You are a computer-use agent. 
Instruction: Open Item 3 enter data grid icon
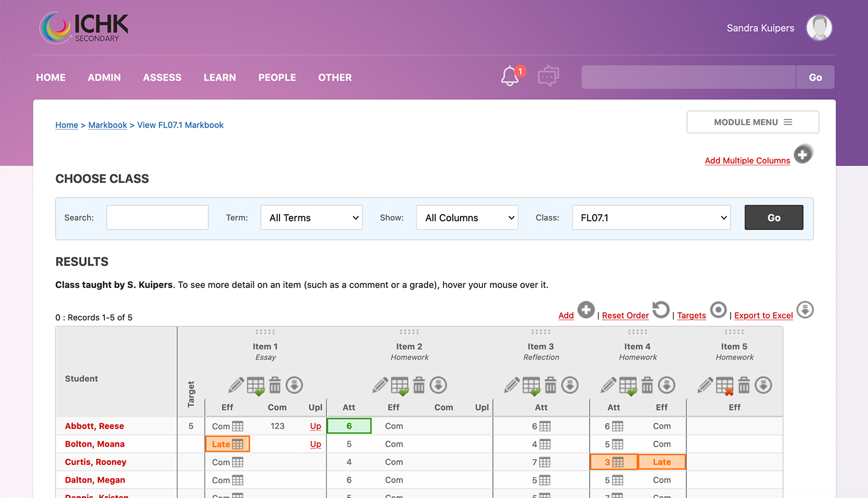point(531,386)
